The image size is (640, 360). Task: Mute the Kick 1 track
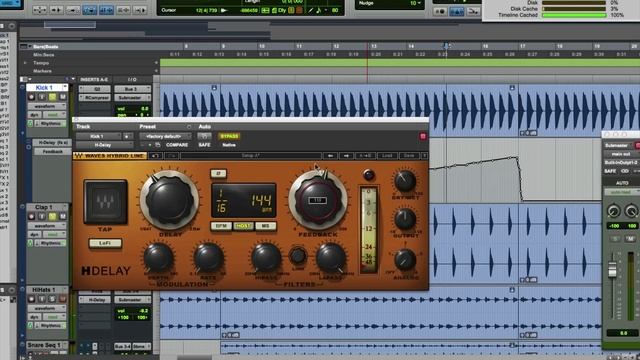tap(63, 97)
